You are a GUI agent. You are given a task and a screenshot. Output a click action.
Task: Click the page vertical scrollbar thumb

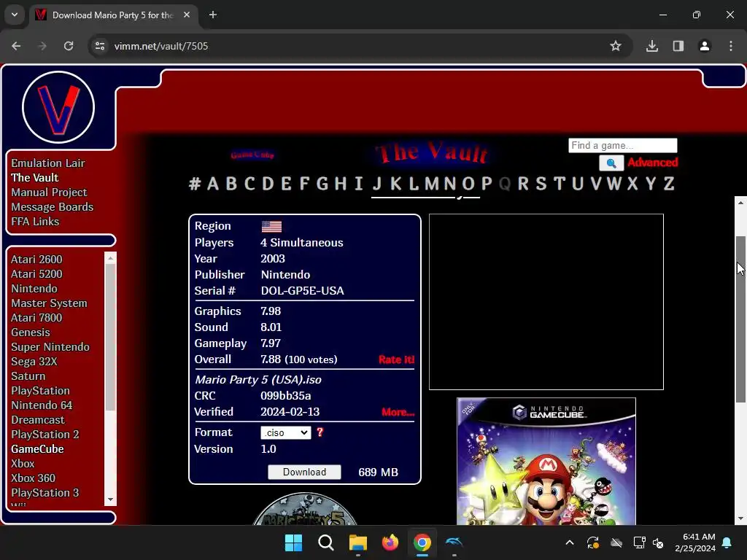tap(740, 319)
